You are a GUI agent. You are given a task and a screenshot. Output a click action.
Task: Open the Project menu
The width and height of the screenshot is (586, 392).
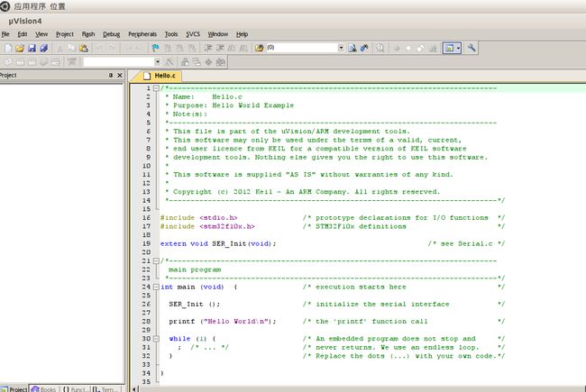pyautogui.click(x=65, y=34)
